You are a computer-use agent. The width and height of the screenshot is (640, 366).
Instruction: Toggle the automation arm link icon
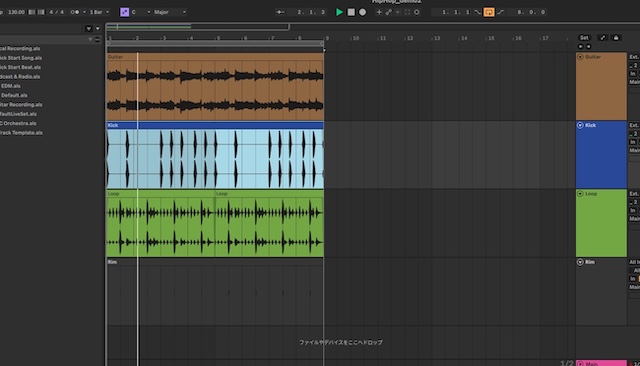pos(389,12)
